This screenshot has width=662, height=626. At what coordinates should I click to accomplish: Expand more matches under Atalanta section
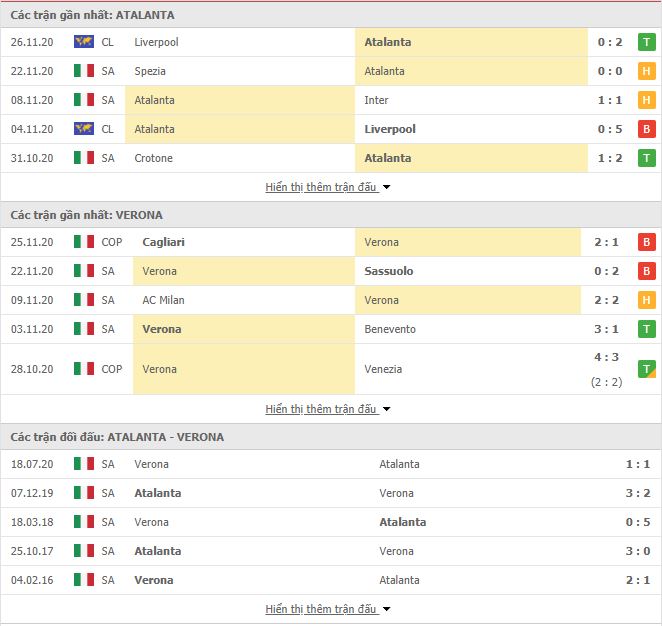click(327, 187)
